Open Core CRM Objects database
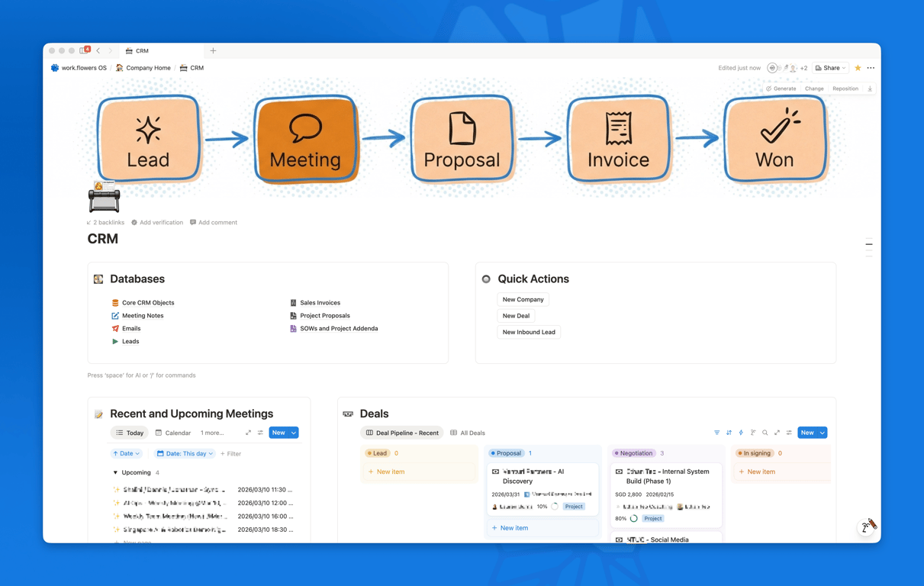This screenshot has height=586, width=924. (143, 303)
